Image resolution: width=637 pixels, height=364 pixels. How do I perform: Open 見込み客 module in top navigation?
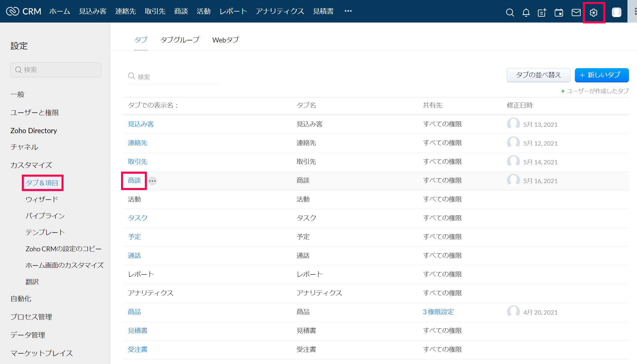[93, 11]
